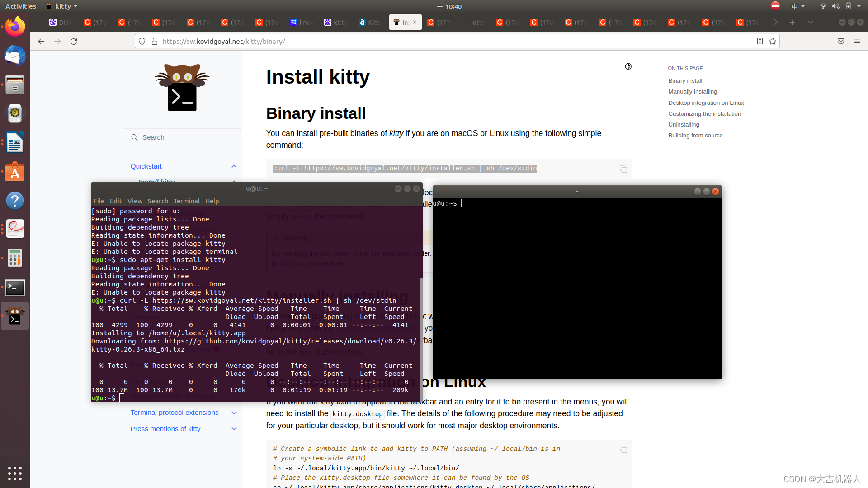Viewport: 868px width, 488px height.
Task: Click the tracking protection shield icon
Action: [142, 41]
